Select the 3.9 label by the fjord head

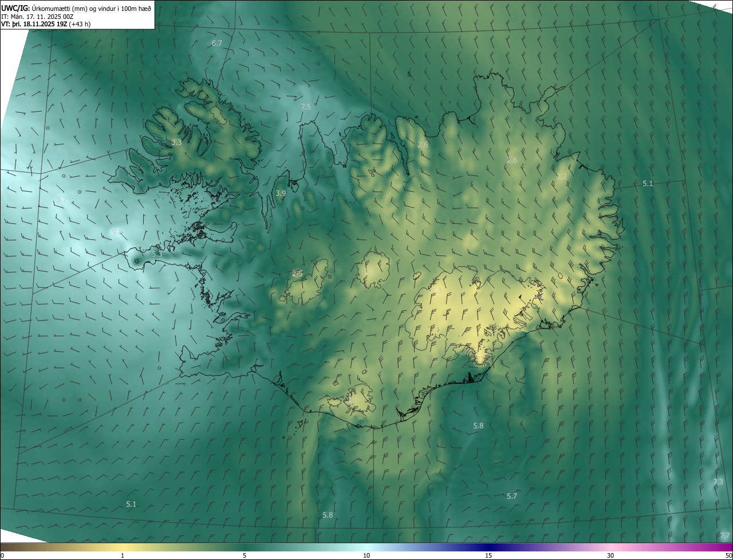pos(281,194)
